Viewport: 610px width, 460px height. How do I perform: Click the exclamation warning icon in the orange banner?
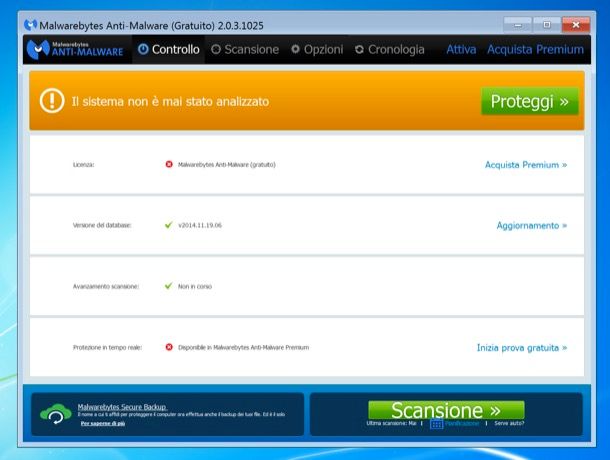click(52, 101)
